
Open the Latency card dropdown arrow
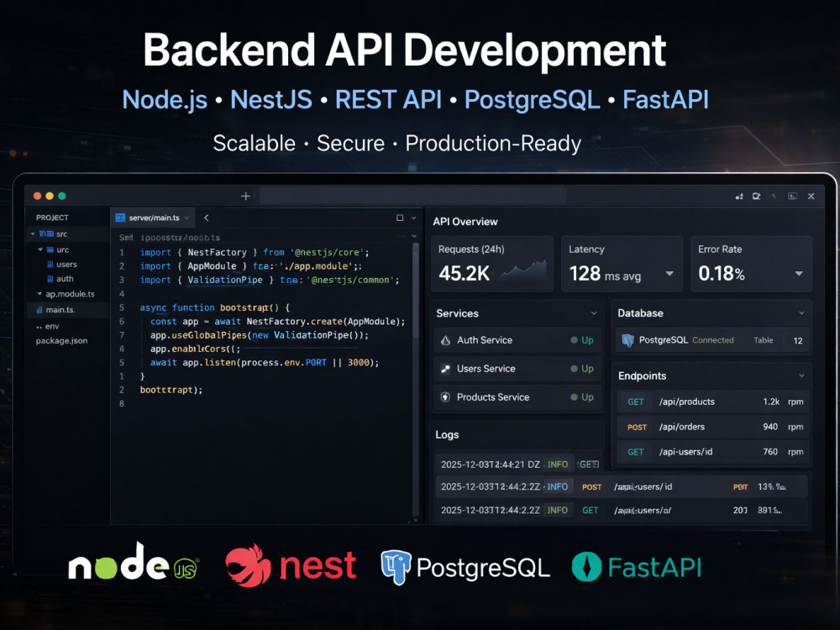point(669,274)
